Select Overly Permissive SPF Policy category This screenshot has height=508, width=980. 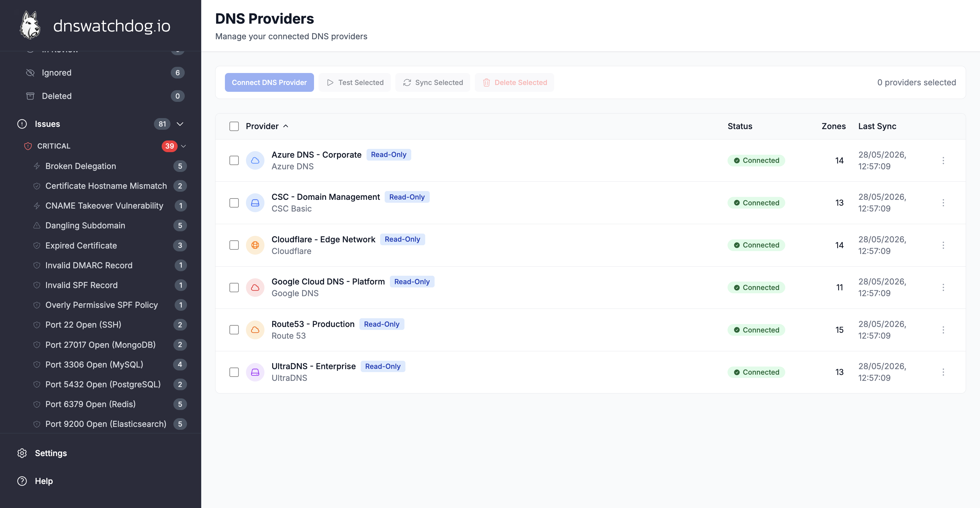tap(109, 305)
